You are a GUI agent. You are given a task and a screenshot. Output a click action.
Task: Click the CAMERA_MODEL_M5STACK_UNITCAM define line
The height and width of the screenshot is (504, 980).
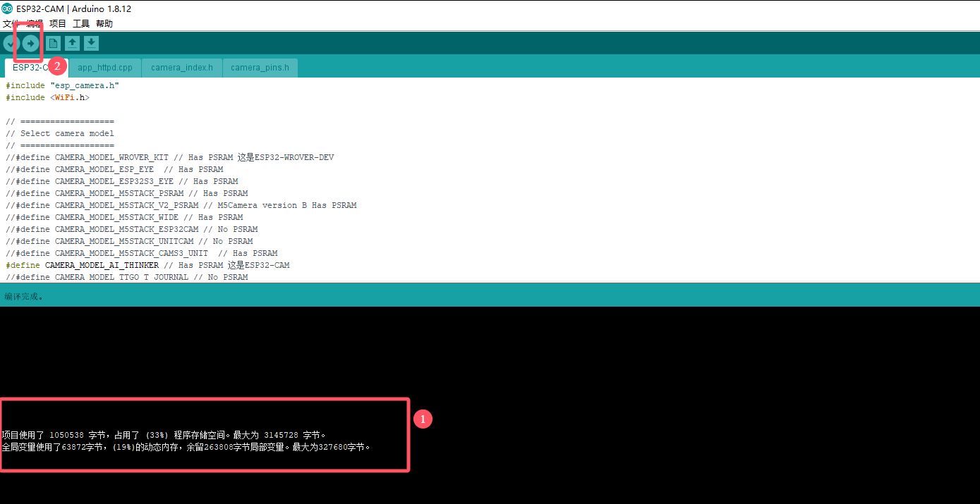coord(129,241)
